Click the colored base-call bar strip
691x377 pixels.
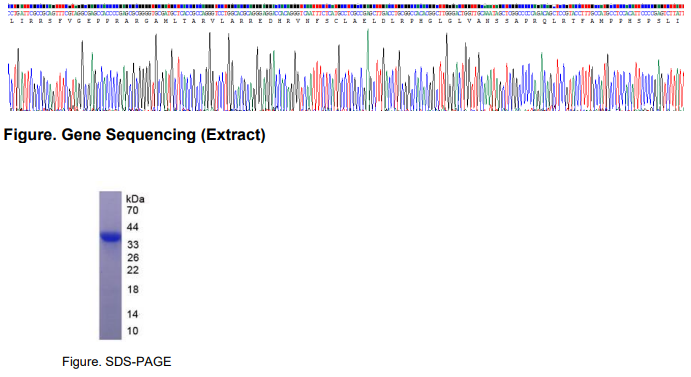[346, 7]
